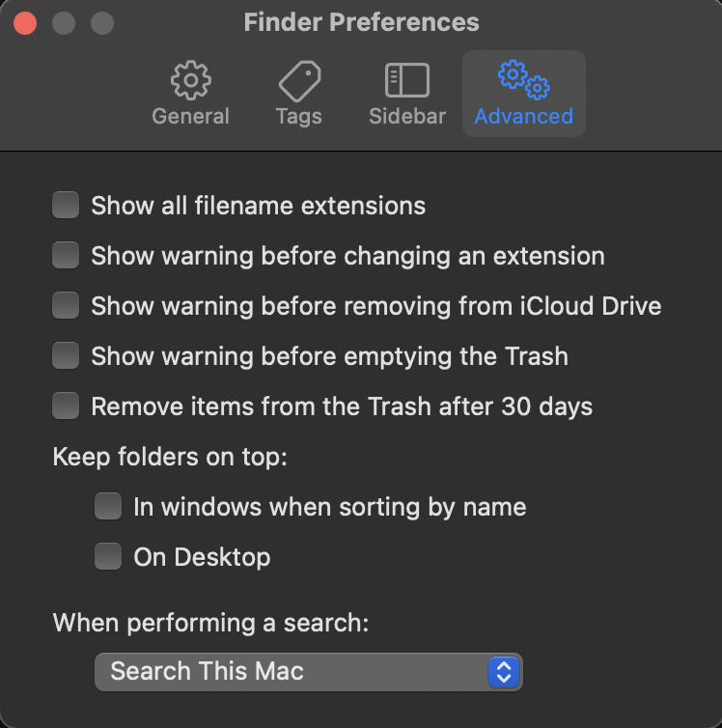Screen dimensions: 722x728
Task: Click the grayed zoom window button
Action: coord(102,23)
